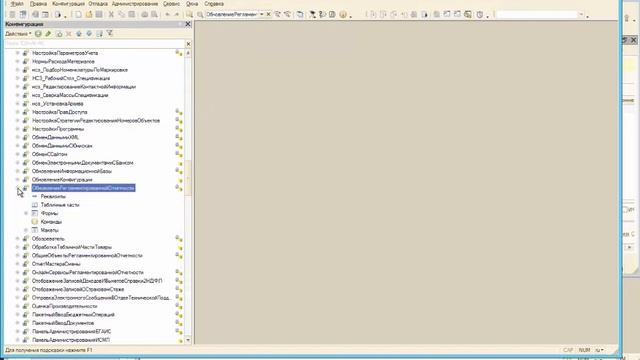Select ОбновлениеИнформационнойБазы in the tree

(72, 171)
